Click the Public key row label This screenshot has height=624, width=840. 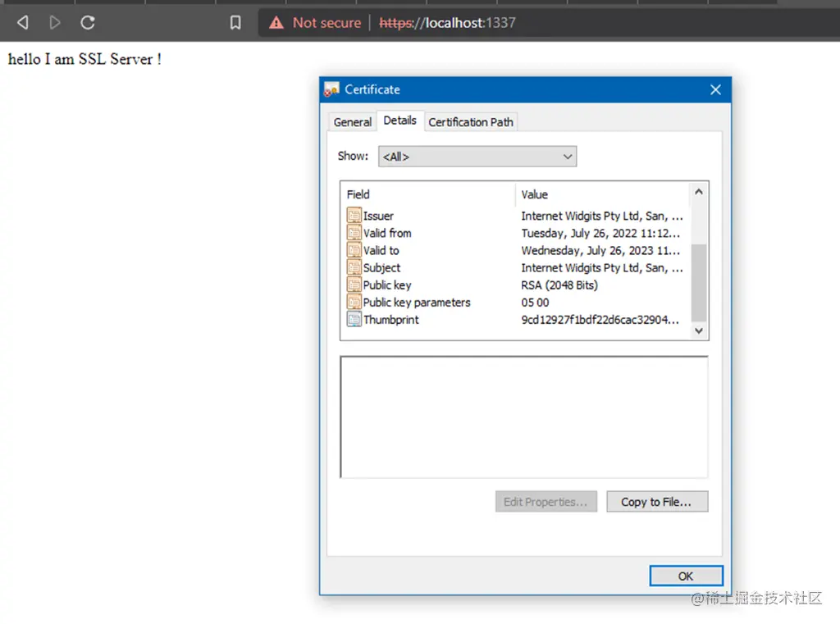click(x=387, y=285)
